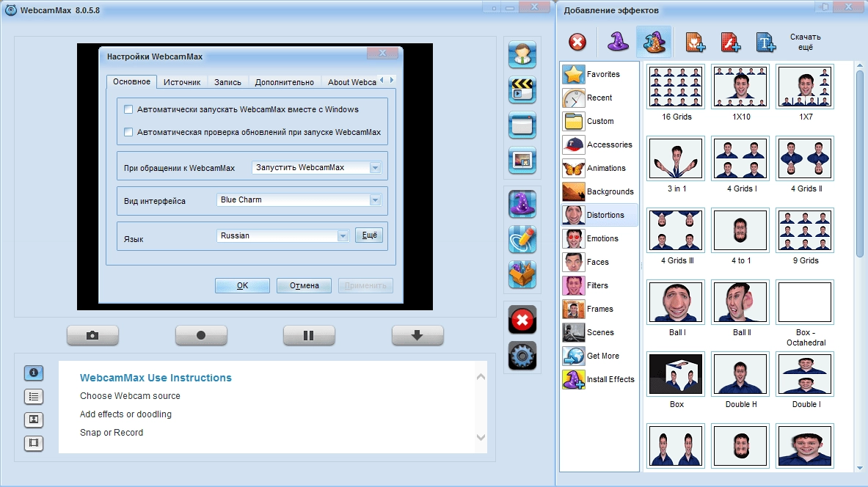Click the add image effect icon
The height and width of the screenshot is (487, 868).
696,42
